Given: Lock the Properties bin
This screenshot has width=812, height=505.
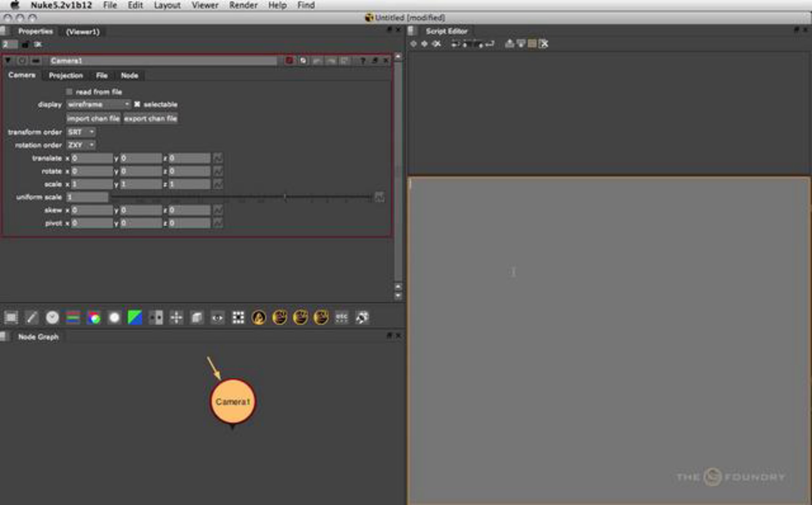Looking at the screenshot, I should (25, 45).
